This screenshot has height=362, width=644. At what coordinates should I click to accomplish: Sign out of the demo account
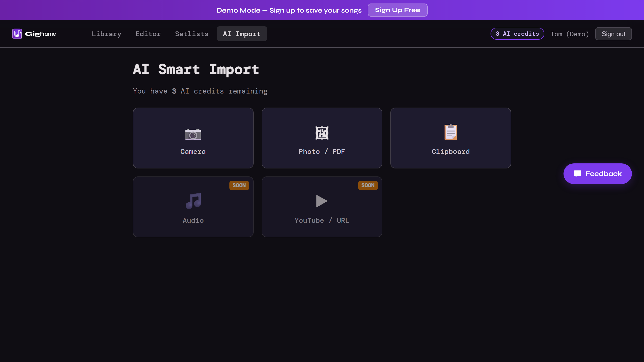613,33
